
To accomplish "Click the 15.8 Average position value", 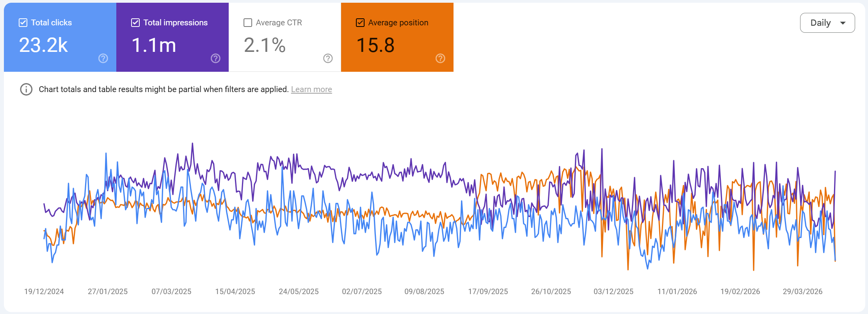I will click(x=375, y=45).
